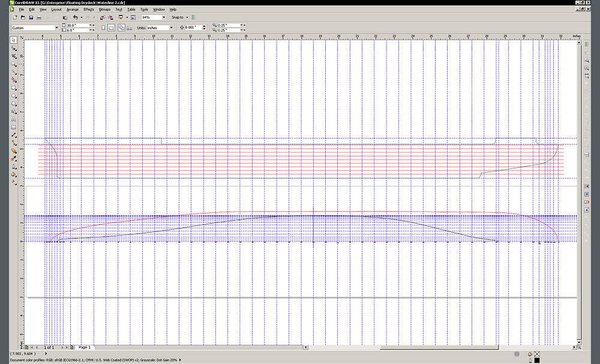Switch page to Portrait orientation
This screenshot has height=364, width=600.
coord(104,28)
